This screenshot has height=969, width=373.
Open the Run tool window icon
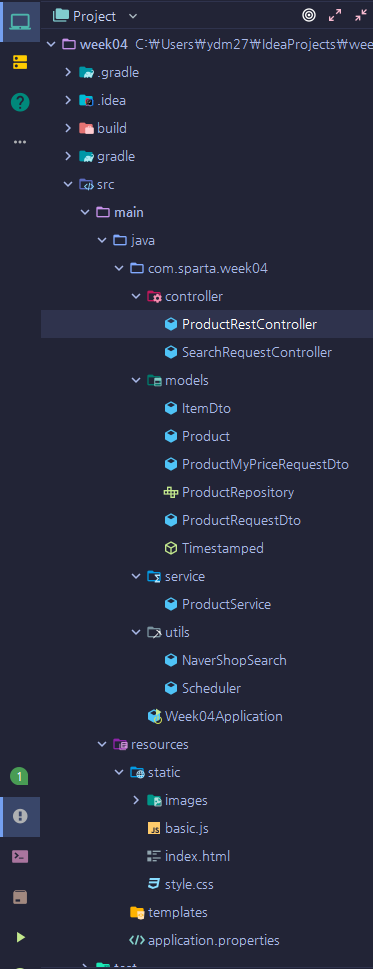20,937
